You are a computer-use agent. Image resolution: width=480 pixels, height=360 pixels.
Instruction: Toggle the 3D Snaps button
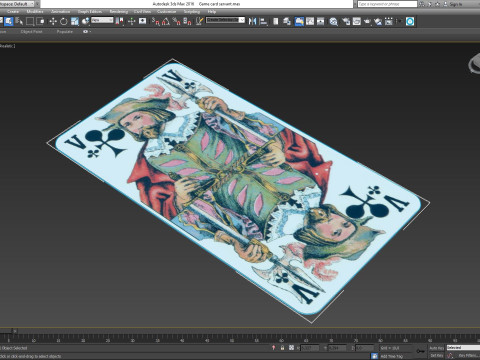(156, 22)
